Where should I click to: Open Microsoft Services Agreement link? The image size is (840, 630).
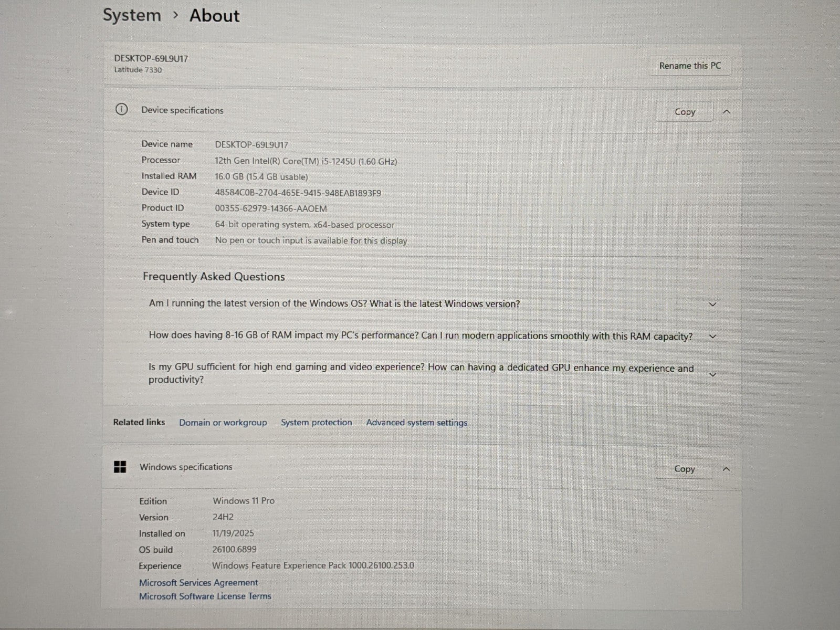pyautogui.click(x=198, y=582)
